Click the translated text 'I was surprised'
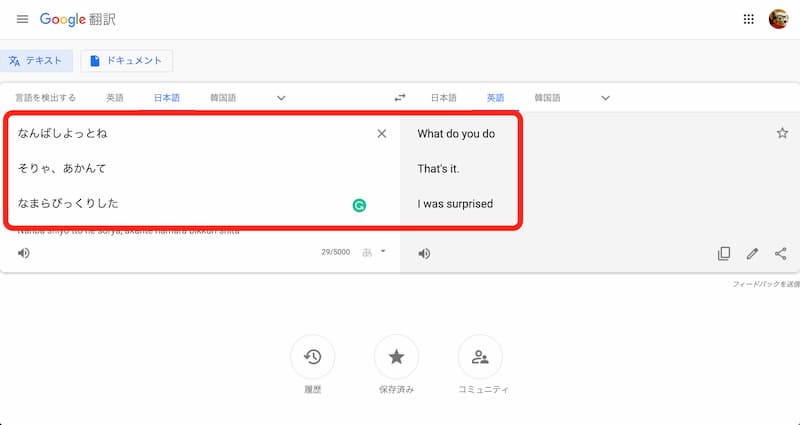This screenshot has height=425, width=800. [x=455, y=204]
